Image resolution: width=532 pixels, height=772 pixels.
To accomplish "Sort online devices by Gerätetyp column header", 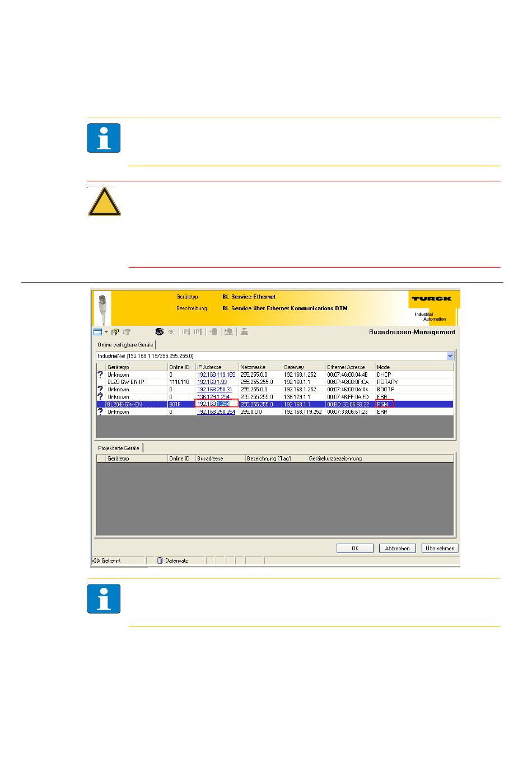I will pyautogui.click(x=137, y=367).
